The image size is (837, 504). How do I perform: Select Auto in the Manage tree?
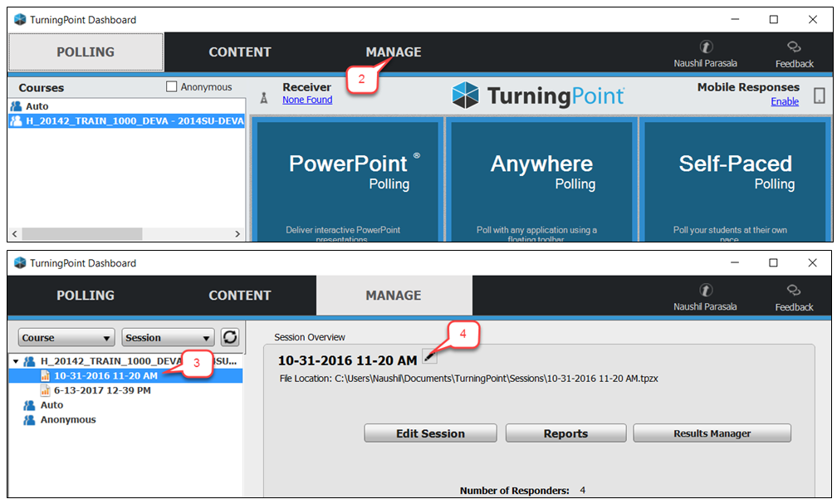pos(51,405)
